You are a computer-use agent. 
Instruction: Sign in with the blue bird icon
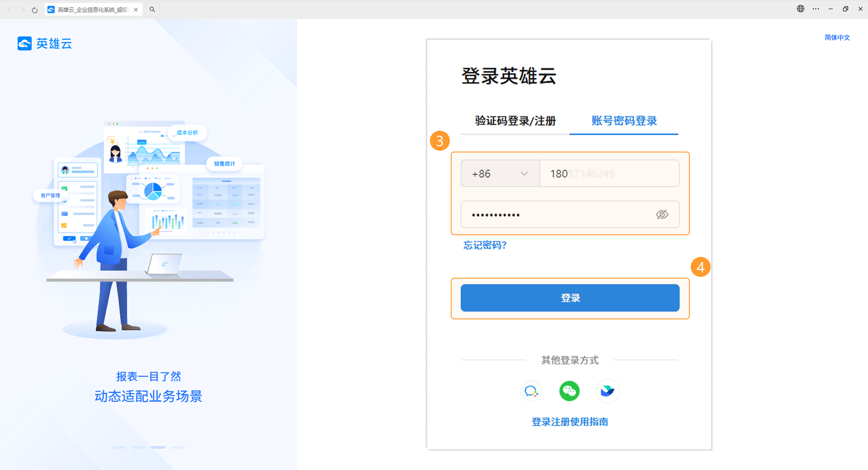tap(608, 391)
